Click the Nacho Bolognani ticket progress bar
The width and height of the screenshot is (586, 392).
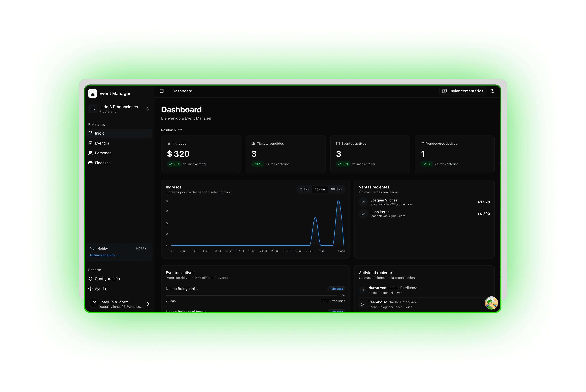click(x=251, y=295)
